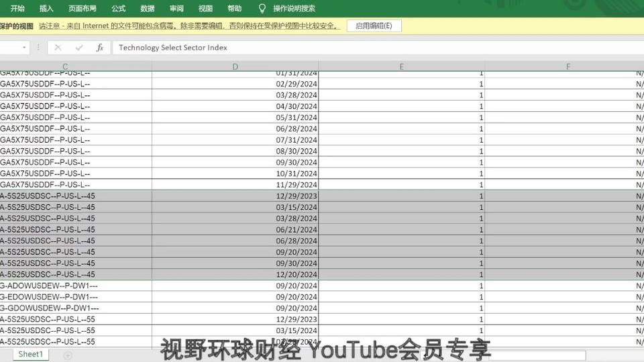This screenshot has height=362, width=644.
Task: Select cell with date 08/30/2024
Action: tap(235, 151)
